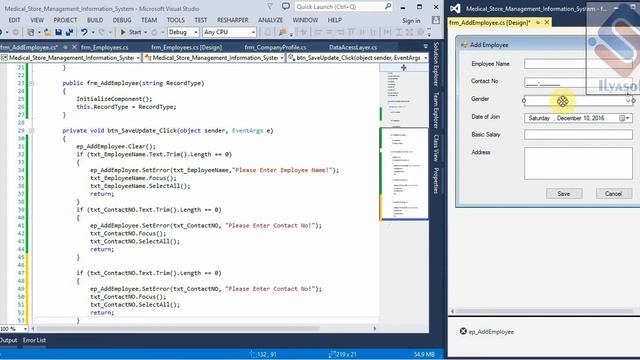The width and height of the screenshot is (640, 360).
Task: Click the Open File toolbar icon
Action: coord(47,32)
